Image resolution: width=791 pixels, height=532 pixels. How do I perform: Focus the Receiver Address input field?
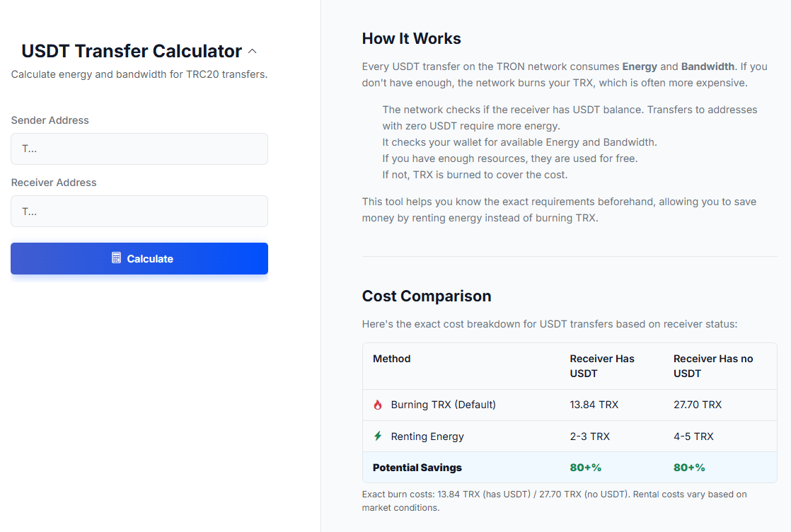pos(139,212)
